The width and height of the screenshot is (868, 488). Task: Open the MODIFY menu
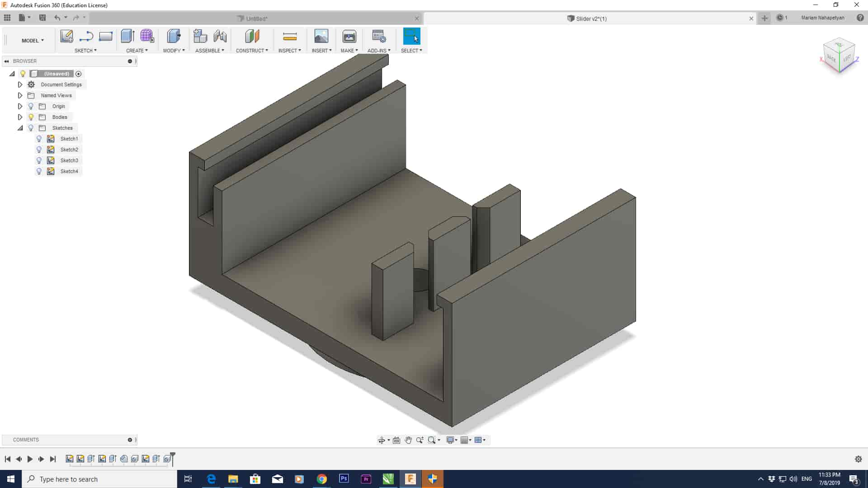[x=174, y=51]
